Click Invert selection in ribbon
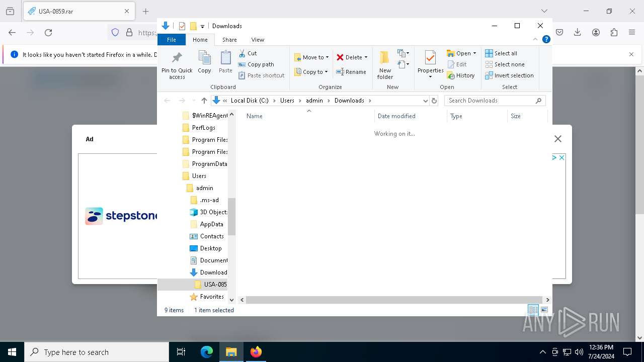Screen dimensions: 644x362 pos(509,75)
